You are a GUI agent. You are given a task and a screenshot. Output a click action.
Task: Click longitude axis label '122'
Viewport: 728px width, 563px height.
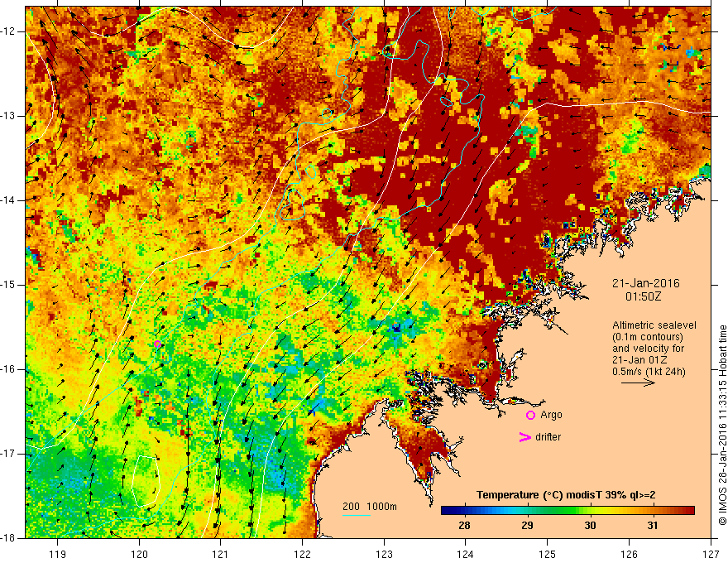pos(302,554)
